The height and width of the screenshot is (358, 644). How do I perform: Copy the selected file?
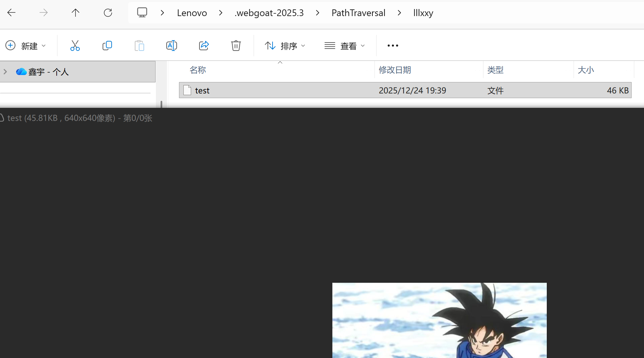(107, 46)
